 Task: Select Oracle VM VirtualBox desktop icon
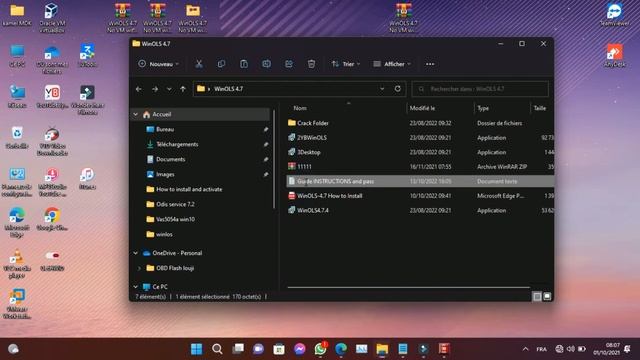click(x=52, y=18)
